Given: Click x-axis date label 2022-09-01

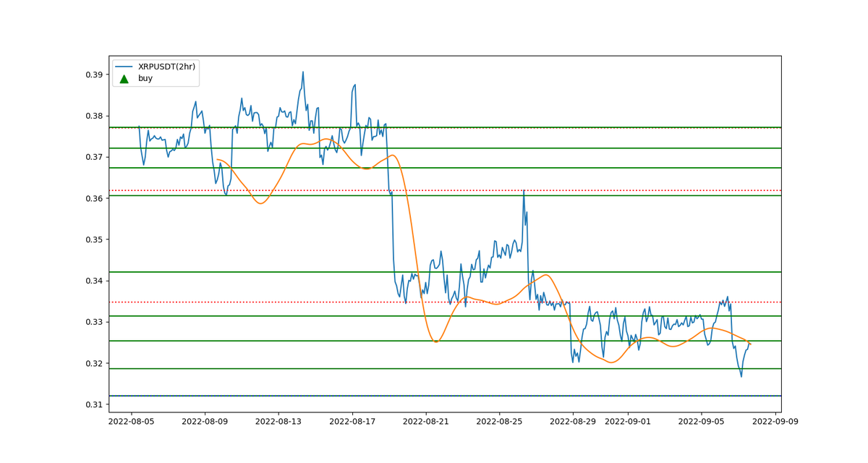Looking at the screenshot, I should pyautogui.click(x=629, y=422).
